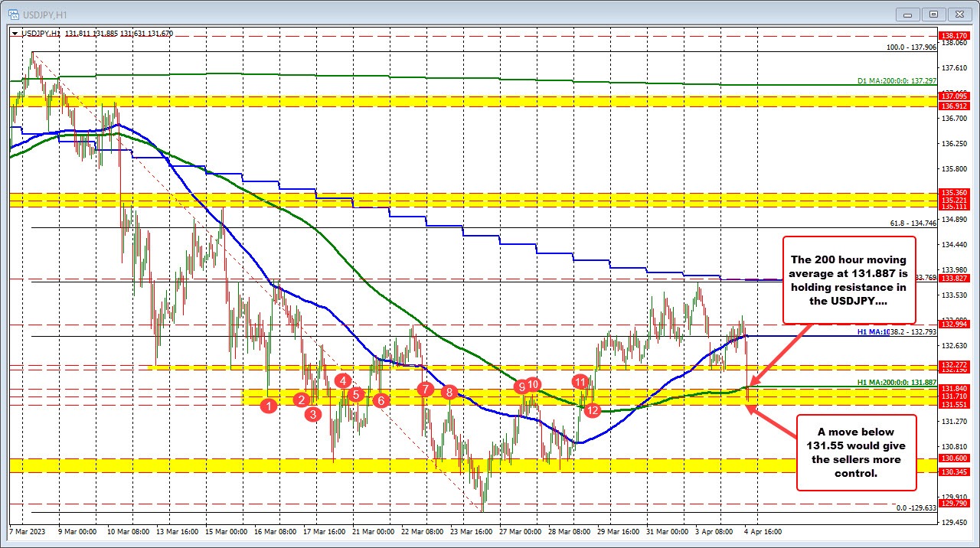Click the 100.0 - 137.906 Fibonacci label

pos(911,47)
